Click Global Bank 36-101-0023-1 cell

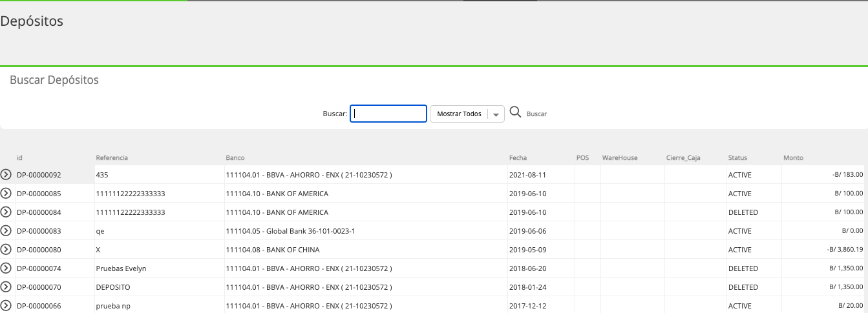tap(366, 231)
